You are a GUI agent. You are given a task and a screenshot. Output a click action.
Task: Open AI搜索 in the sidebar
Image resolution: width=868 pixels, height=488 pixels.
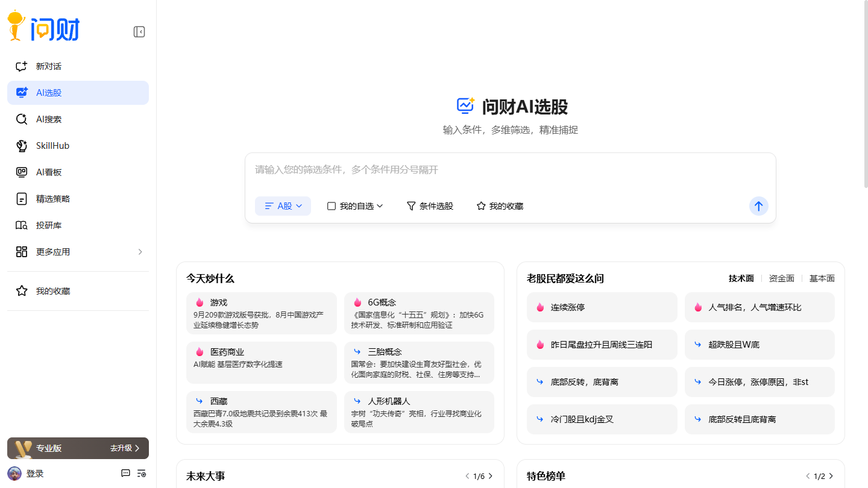[78, 119]
